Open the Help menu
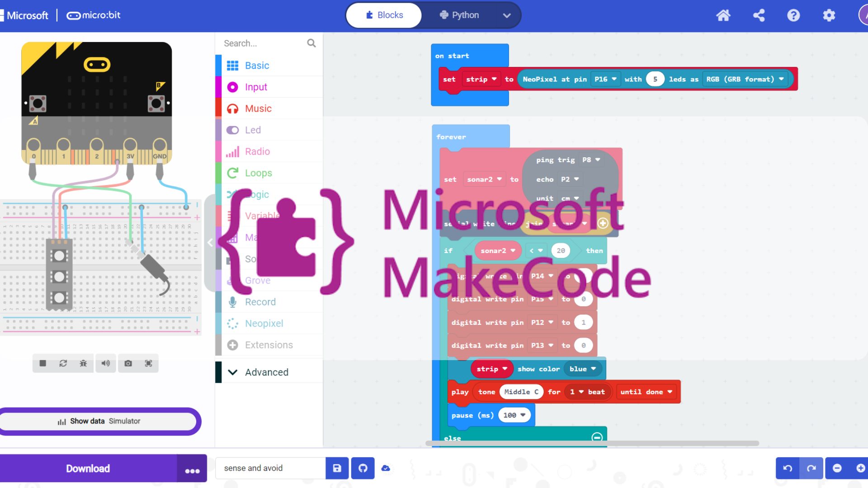Screen dimensions: 868x488 click(x=793, y=15)
